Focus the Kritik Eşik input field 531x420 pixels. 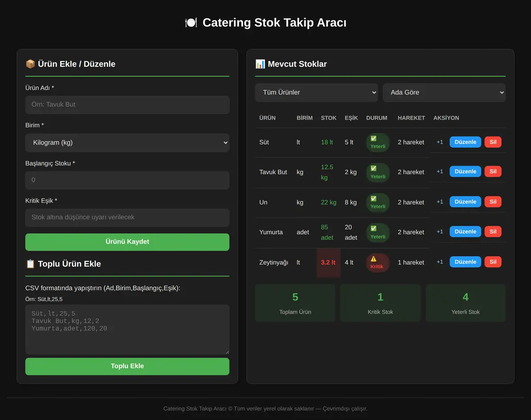(x=127, y=218)
